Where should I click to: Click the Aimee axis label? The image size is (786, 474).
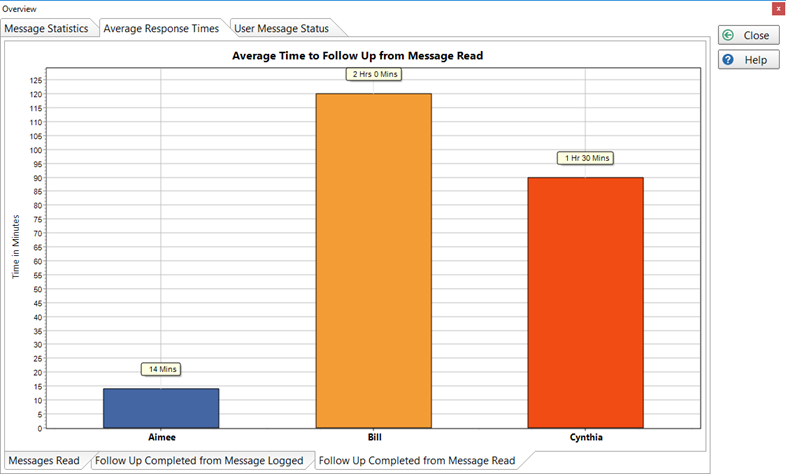point(161,437)
